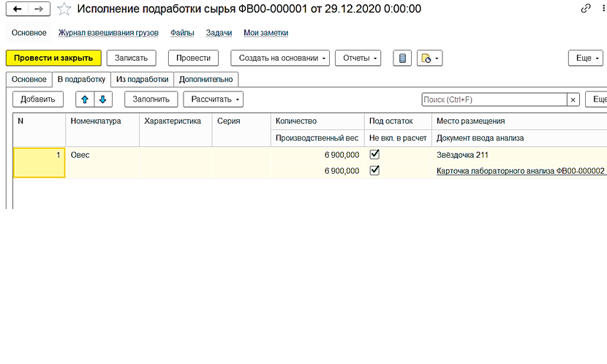This screenshot has height=364, width=607.
Task: Open 'Рассчитать' dropdown button
Action: [214, 99]
